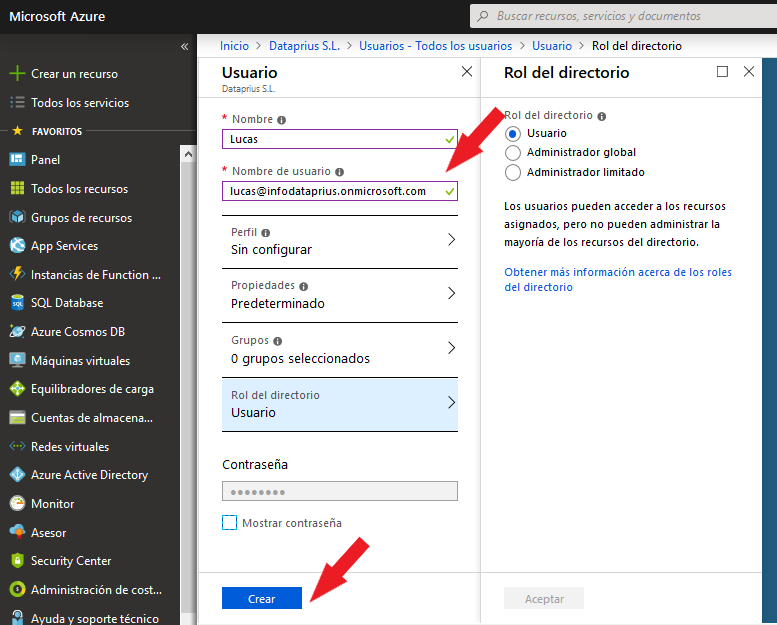The height and width of the screenshot is (625, 777).
Task: Maximize the Rol del directorio panel
Action: tap(722, 72)
